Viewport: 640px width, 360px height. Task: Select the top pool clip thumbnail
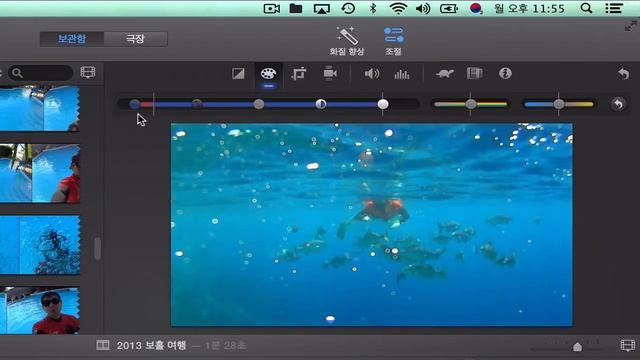tap(40, 109)
